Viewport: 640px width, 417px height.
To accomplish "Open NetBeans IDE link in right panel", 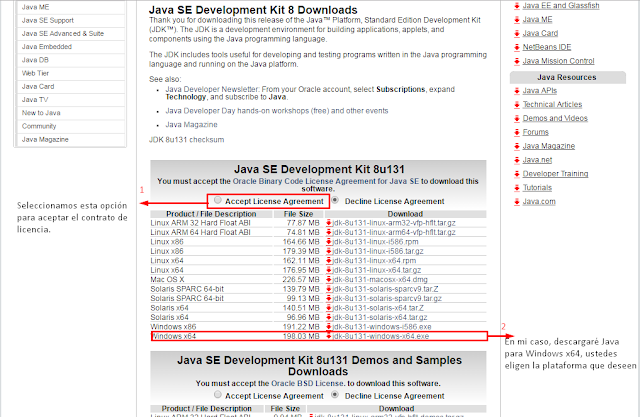I will point(547,47).
